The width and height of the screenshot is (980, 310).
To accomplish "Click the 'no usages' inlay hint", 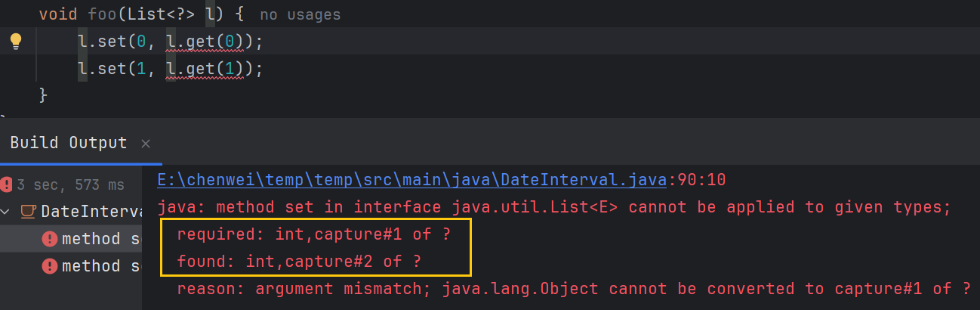I will pyautogui.click(x=300, y=14).
